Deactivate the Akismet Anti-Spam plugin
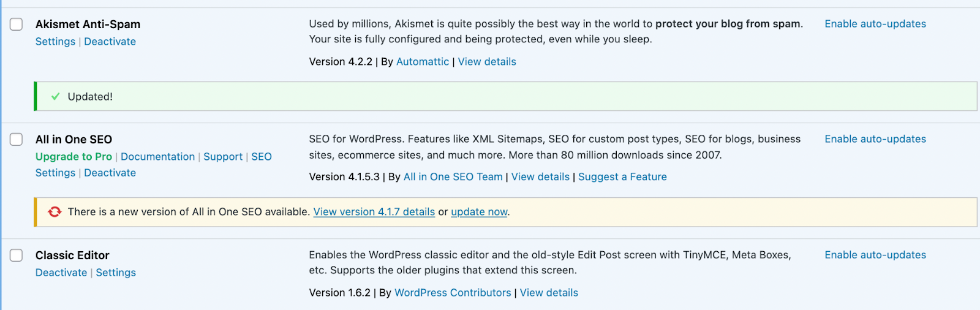980x310 pixels. pos(110,42)
